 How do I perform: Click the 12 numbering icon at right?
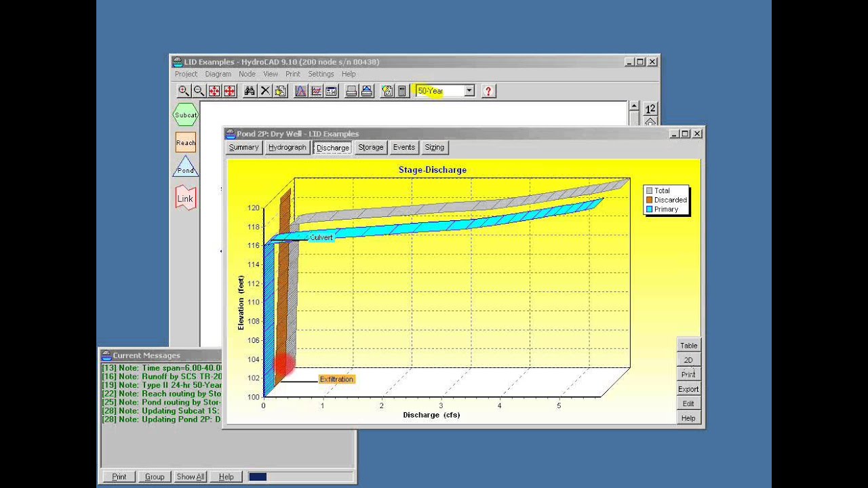[x=650, y=108]
